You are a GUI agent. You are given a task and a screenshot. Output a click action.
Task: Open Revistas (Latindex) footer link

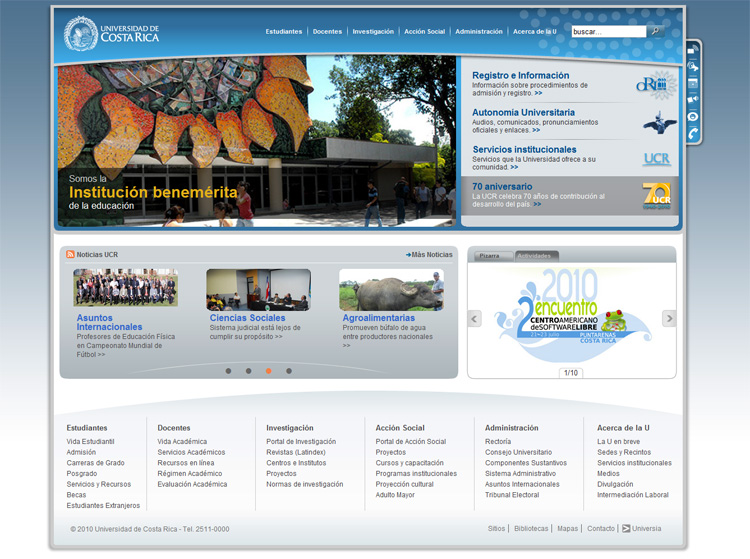pyautogui.click(x=296, y=452)
